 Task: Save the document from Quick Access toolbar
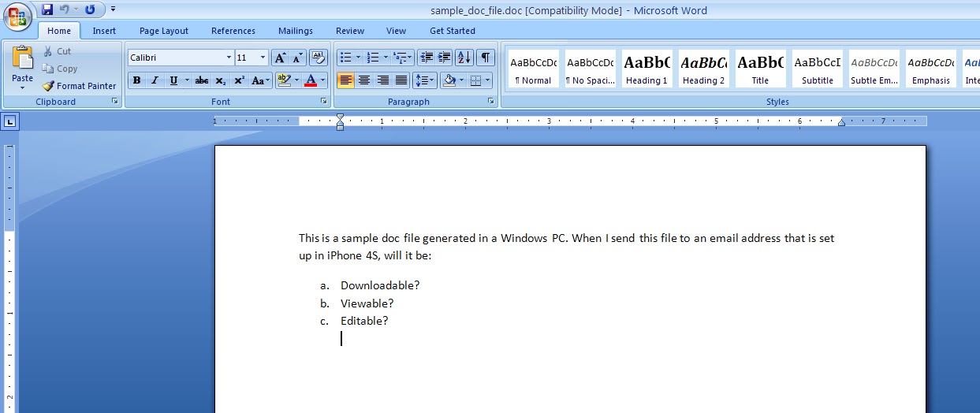click(47, 9)
